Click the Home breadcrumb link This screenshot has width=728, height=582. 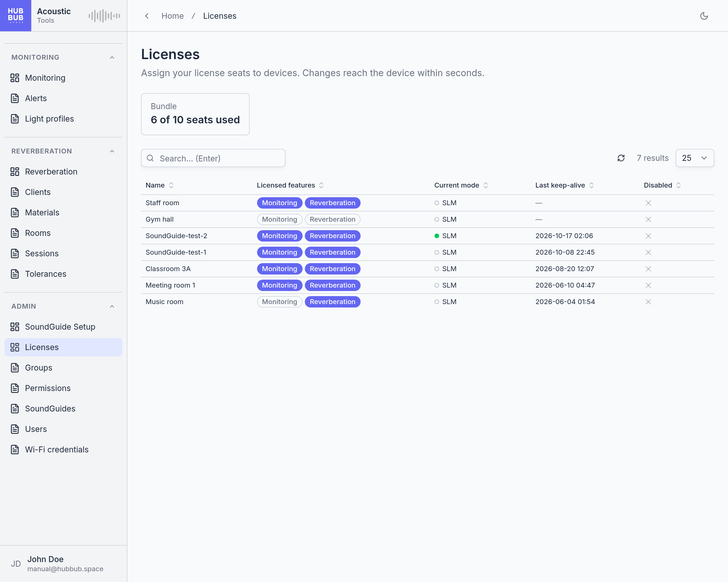click(173, 16)
